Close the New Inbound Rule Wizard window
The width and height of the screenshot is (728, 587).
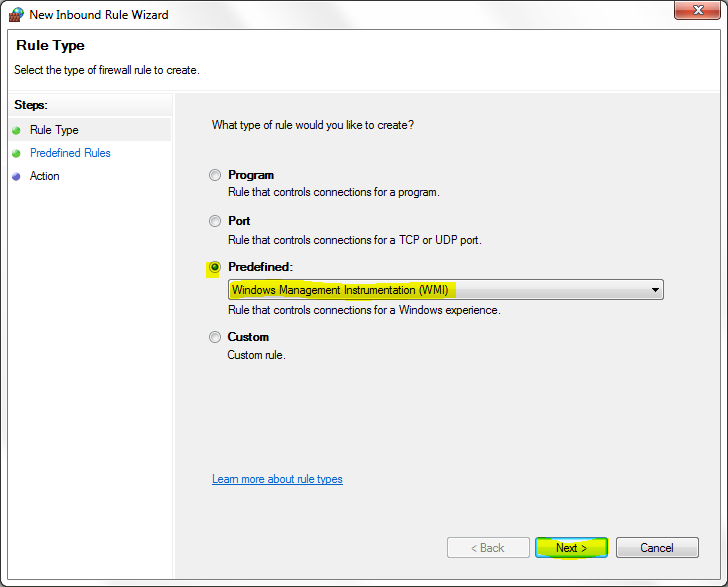coord(697,12)
